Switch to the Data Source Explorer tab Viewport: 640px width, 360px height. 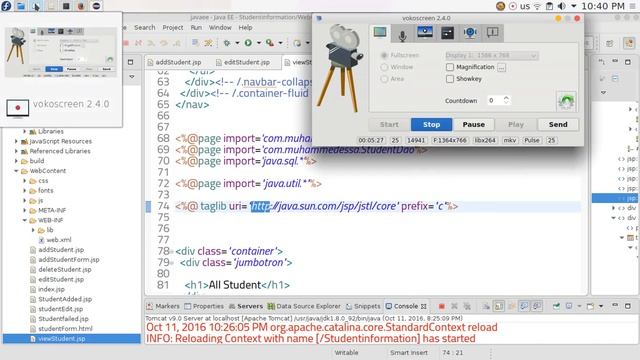click(x=304, y=306)
